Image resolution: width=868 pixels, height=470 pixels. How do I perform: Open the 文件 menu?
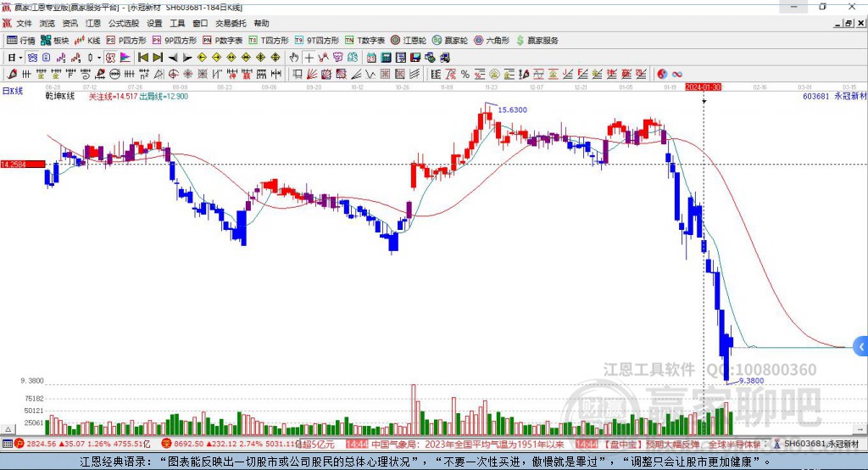(x=24, y=23)
